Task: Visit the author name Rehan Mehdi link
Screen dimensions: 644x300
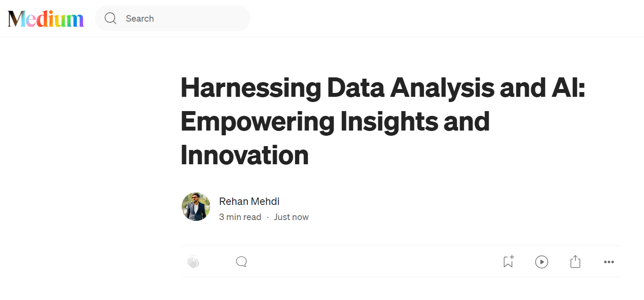Action: (249, 201)
